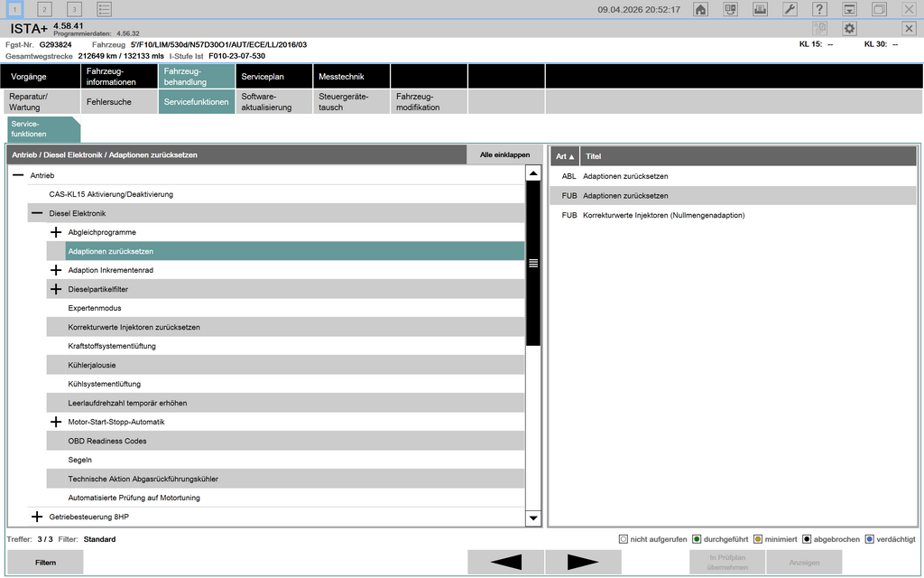Switch to session 3 box
Viewport: 924px width, 578px height.
click(x=75, y=9)
